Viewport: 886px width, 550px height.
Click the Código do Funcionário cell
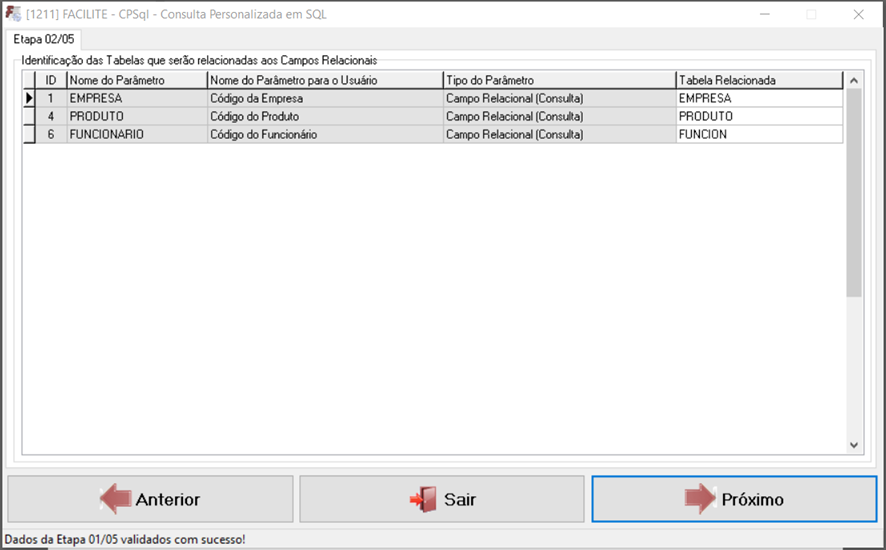coord(325,135)
